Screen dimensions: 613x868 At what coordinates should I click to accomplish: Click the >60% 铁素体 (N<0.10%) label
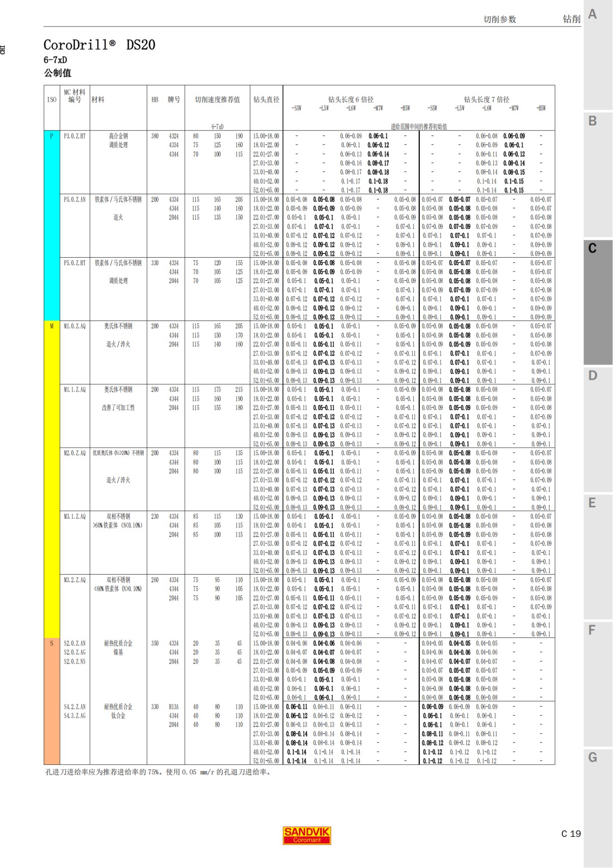coord(118,526)
